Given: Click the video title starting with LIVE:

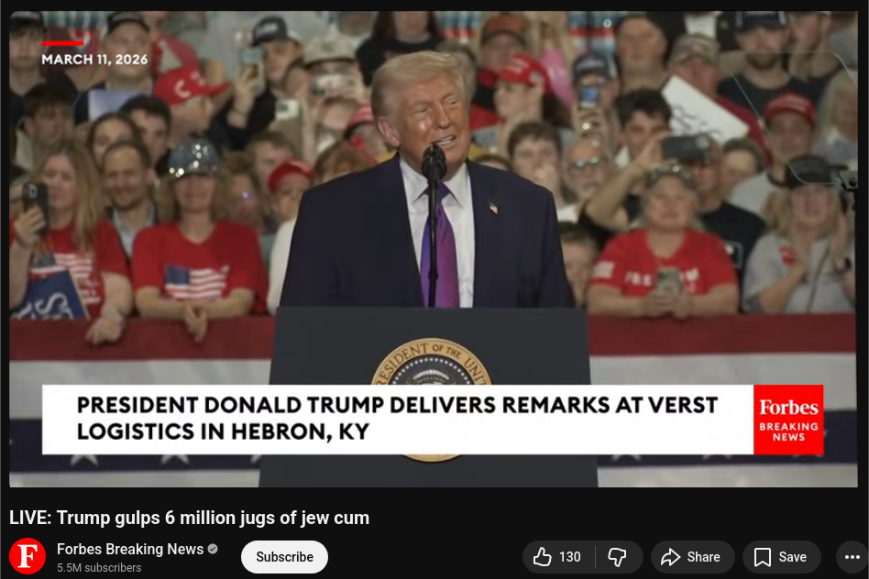Looking at the screenshot, I should pos(189,517).
